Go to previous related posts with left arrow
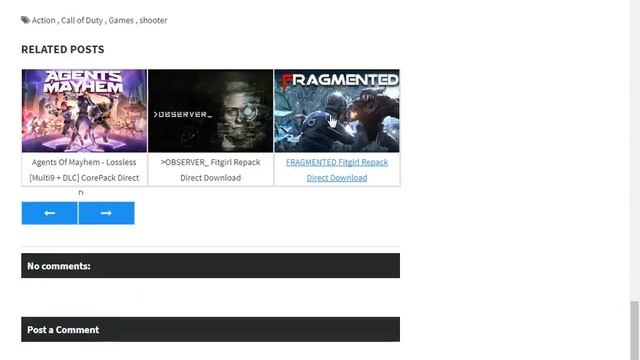 pos(49,213)
